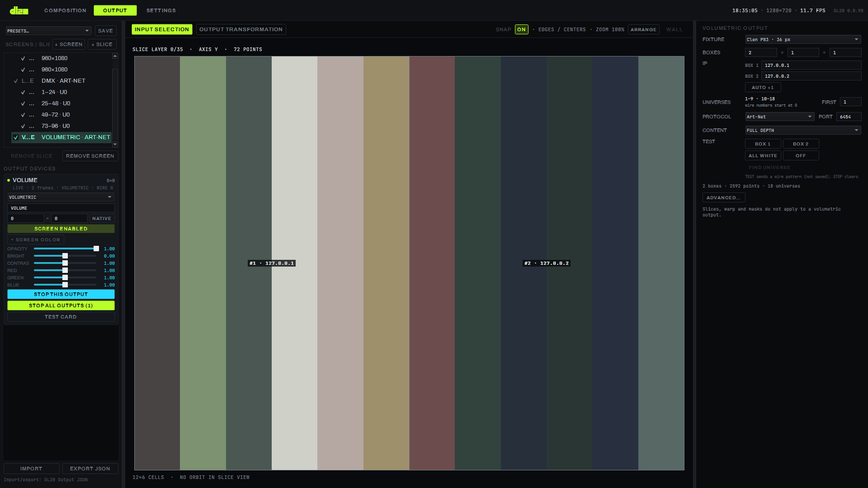868x488 pixels.
Task: Click STOP THIS OUTPUT button
Action: tap(61, 294)
